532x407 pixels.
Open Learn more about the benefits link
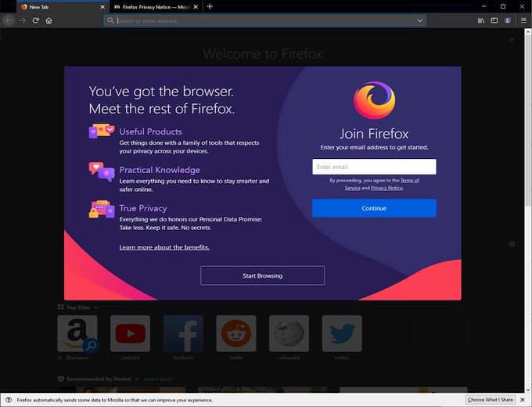164,247
